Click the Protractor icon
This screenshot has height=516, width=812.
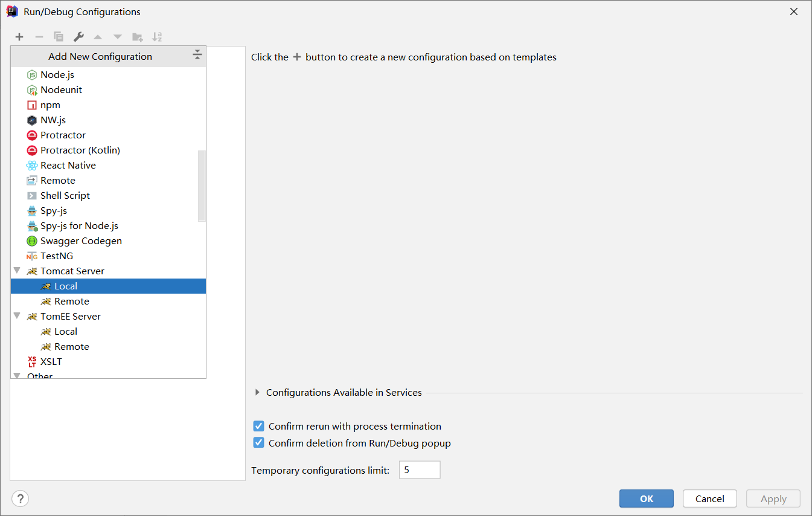32,135
